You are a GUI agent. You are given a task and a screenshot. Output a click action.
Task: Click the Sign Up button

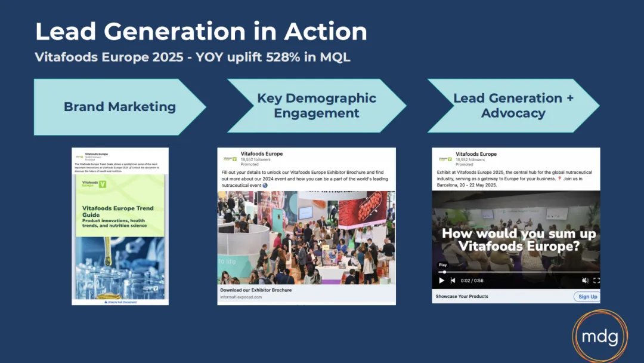[x=587, y=296]
